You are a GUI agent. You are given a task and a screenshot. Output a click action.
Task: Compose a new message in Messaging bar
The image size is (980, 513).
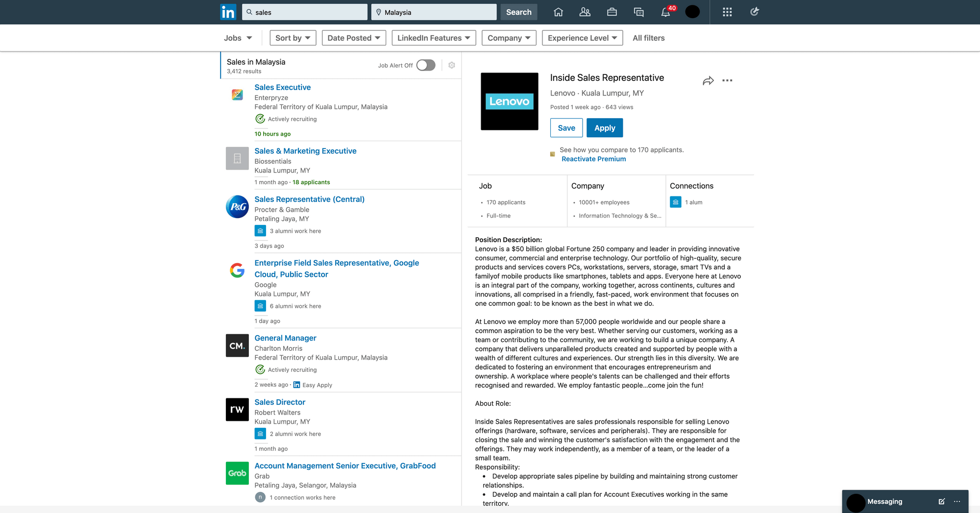point(941,501)
